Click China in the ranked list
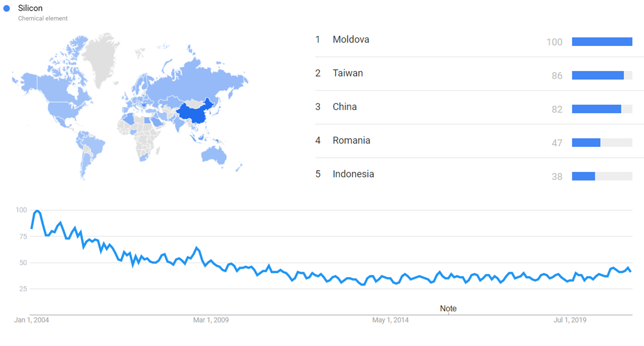 click(344, 107)
